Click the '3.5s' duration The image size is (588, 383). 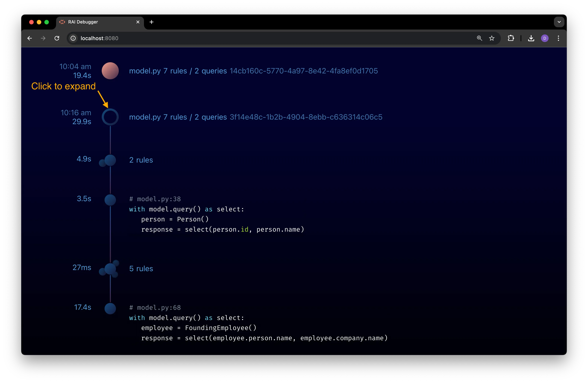84,199
